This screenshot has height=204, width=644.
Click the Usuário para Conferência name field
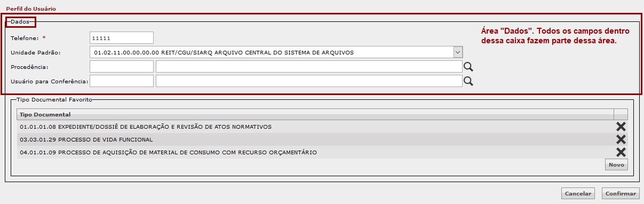pyautogui.click(x=309, y=81)
